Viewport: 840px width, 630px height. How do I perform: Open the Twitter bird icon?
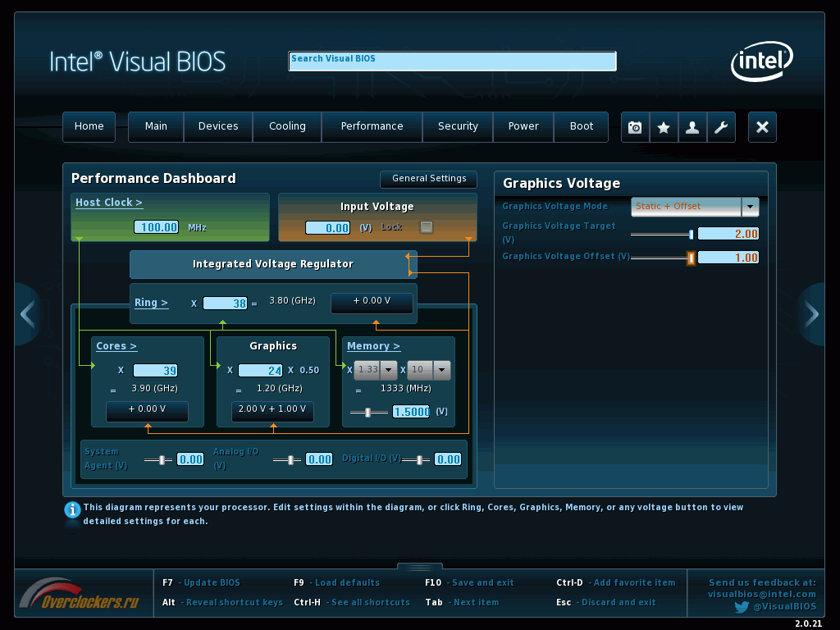pos(742,607)
